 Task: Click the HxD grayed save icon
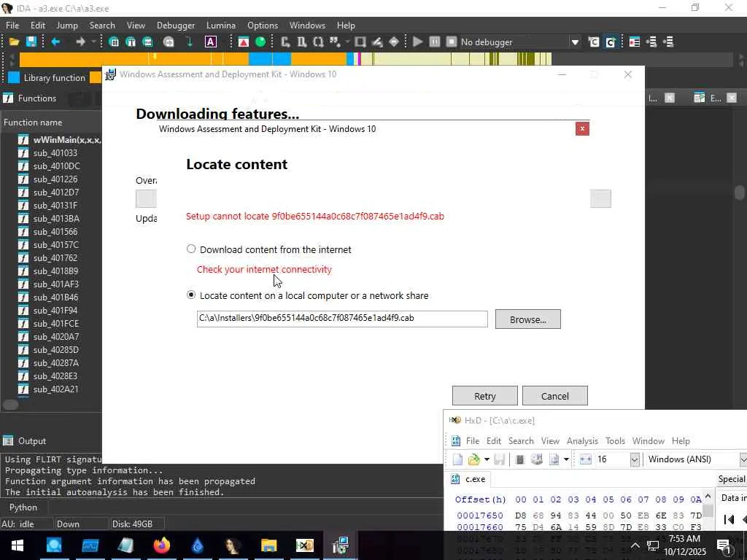coord(499,459)
